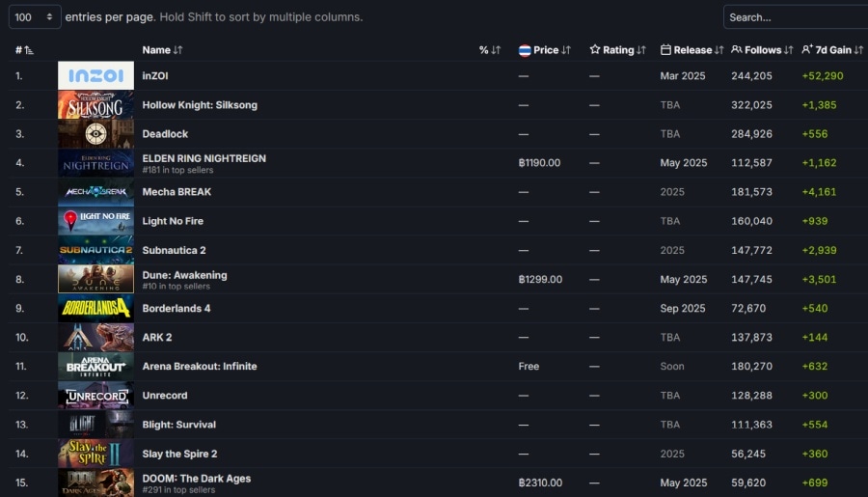The width and height of the screenshot is (868, 497).
Task: Toggle the sort arrows in the % column
Action: point(496,50)
